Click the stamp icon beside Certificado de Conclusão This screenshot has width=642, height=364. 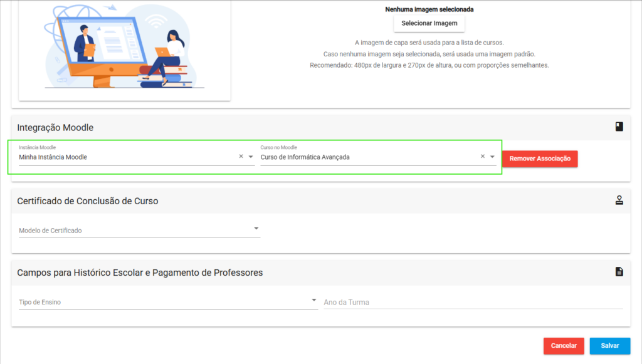[x=619, y=200]
